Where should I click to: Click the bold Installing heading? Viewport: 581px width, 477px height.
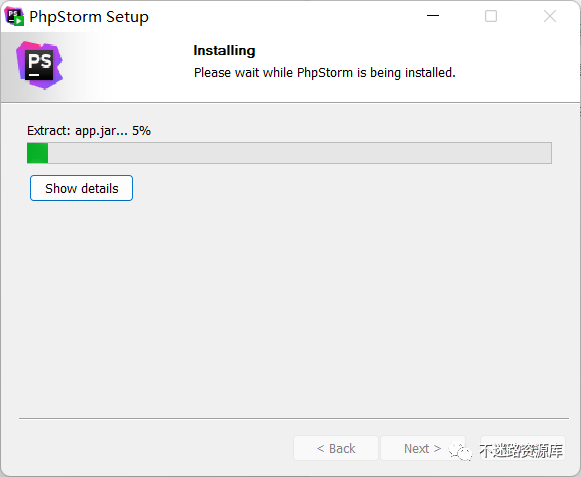tap(224, 50)
